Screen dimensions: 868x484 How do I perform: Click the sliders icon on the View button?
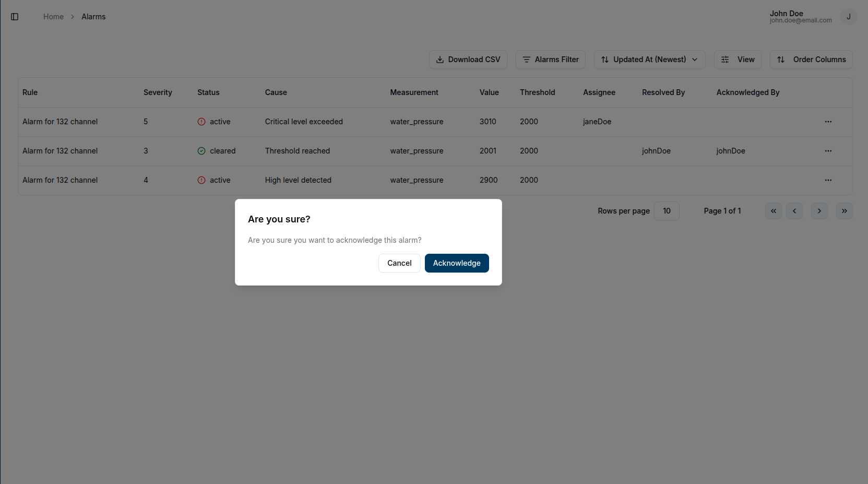[724, 60]
